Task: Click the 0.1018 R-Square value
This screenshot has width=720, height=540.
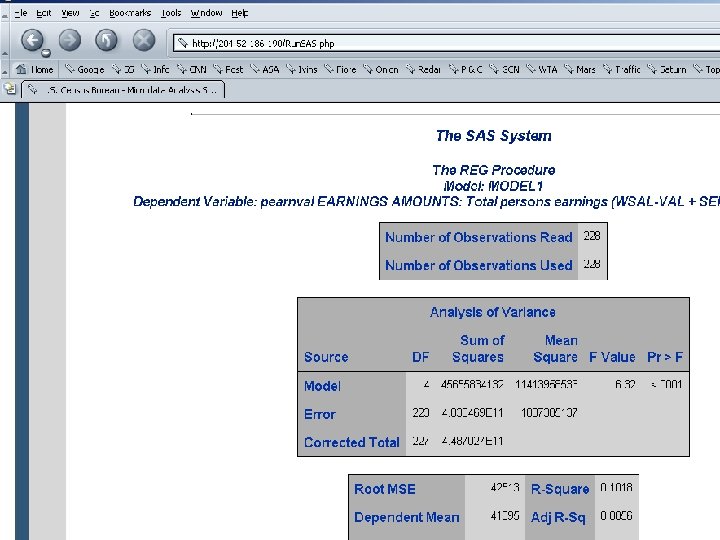Action: (x=616, y=487)
